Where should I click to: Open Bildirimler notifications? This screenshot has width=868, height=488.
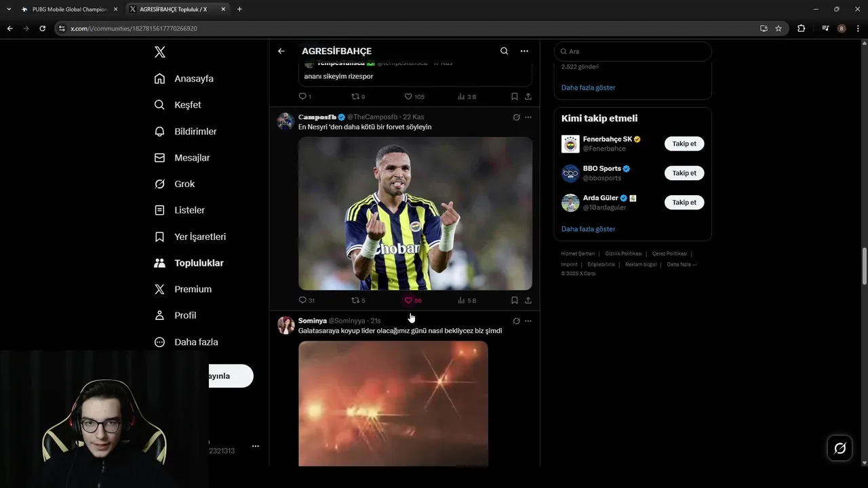pyautogui.click(x=185, y=131)
